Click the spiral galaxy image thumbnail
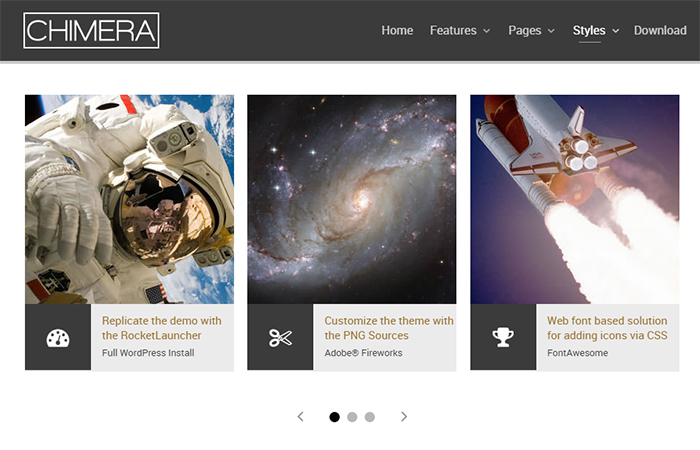700x450 pixels. [x=352, y=199]
